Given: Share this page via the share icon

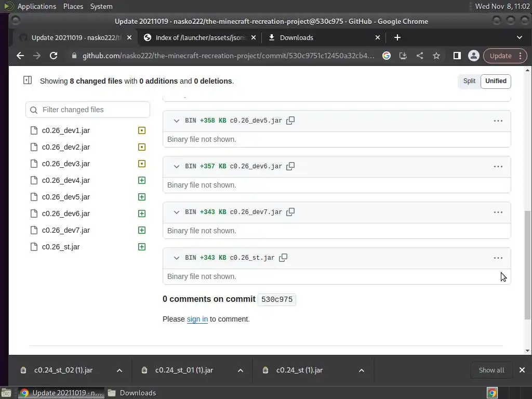Looking at the screenshot, I should (x=420, y=56).
